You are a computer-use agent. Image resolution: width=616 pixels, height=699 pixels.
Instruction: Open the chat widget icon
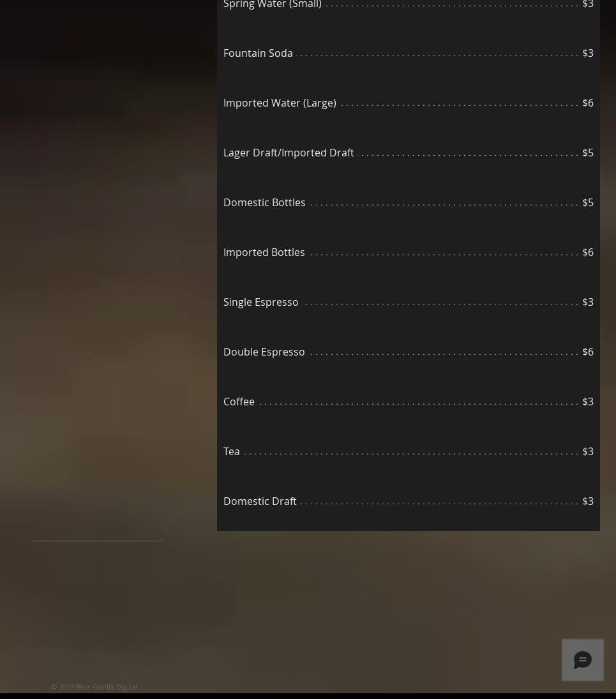click(x=582, y=660)
